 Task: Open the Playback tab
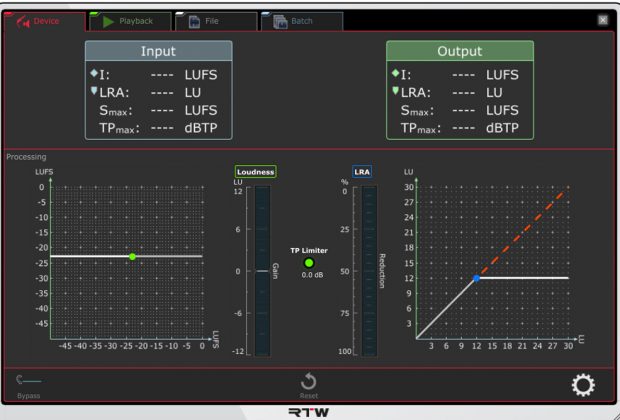click(x=130, y=21)
